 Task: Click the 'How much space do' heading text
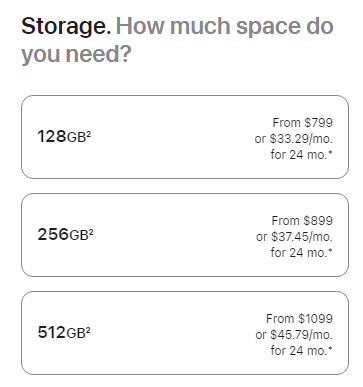(x=225, y=26)
